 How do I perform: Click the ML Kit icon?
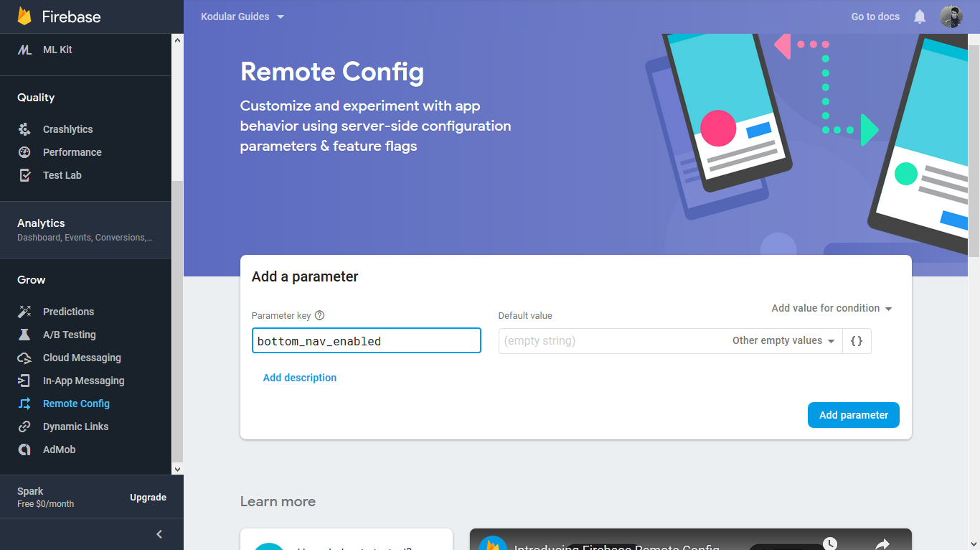click(x=24, y=50)
